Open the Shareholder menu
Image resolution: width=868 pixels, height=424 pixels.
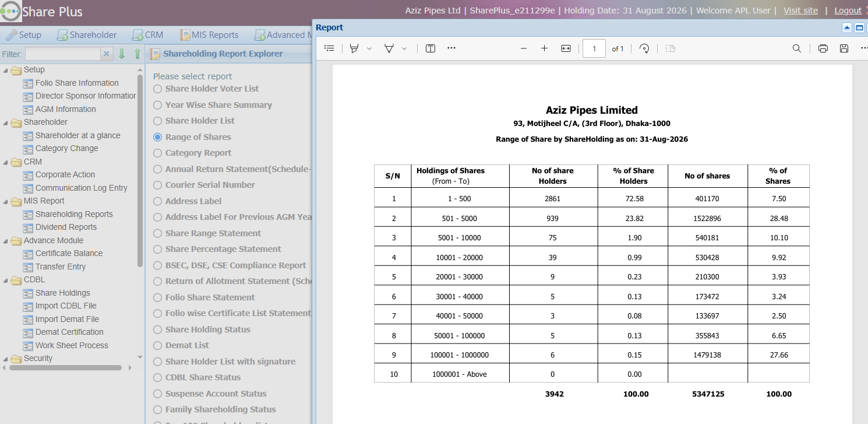pos(87,35)
